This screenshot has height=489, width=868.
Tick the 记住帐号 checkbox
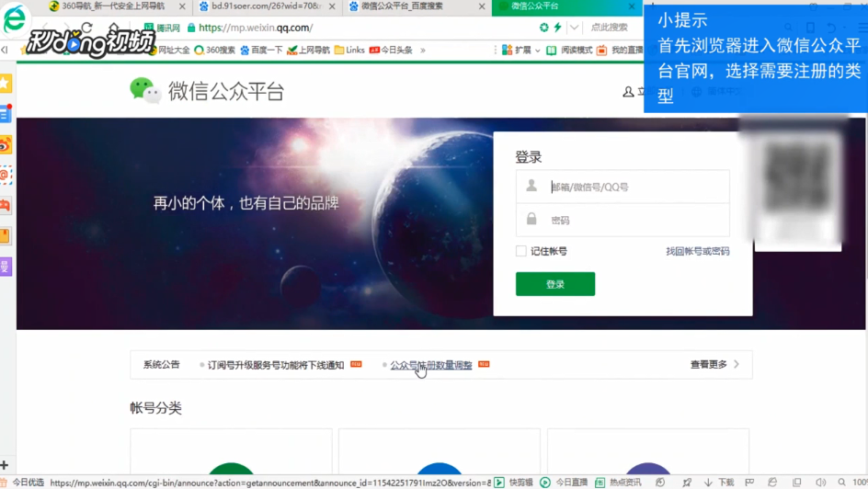[x=521, y=251]
